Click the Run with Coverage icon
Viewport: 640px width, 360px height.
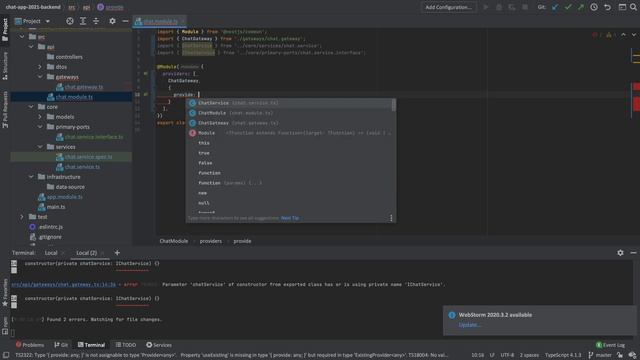point(512,7)
